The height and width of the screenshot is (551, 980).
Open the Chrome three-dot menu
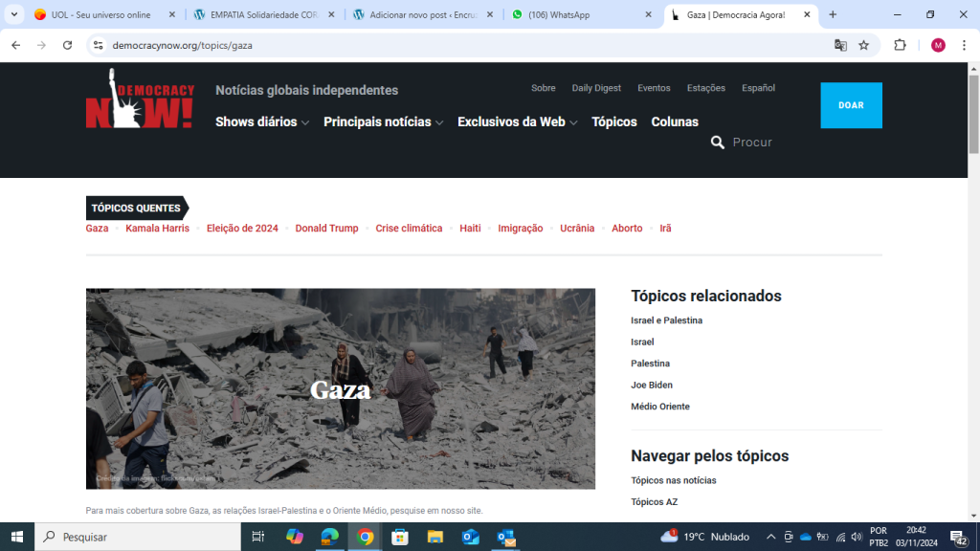(964, 45)
